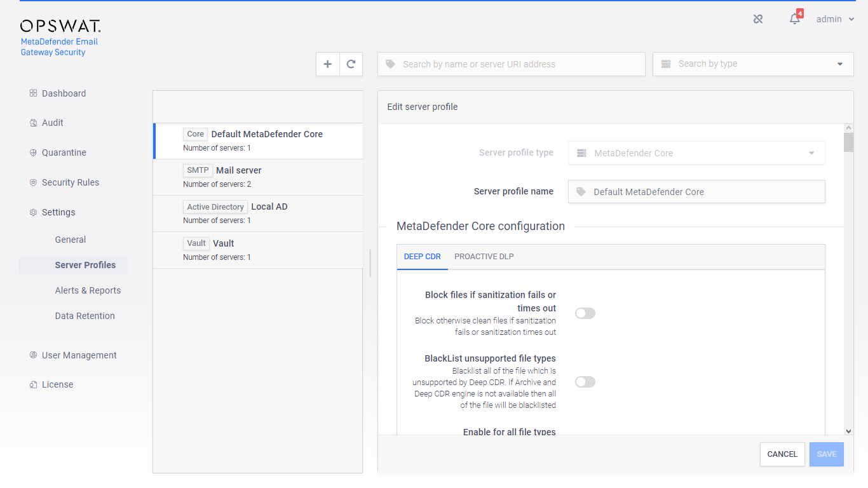Open General settings submenu

71,240
